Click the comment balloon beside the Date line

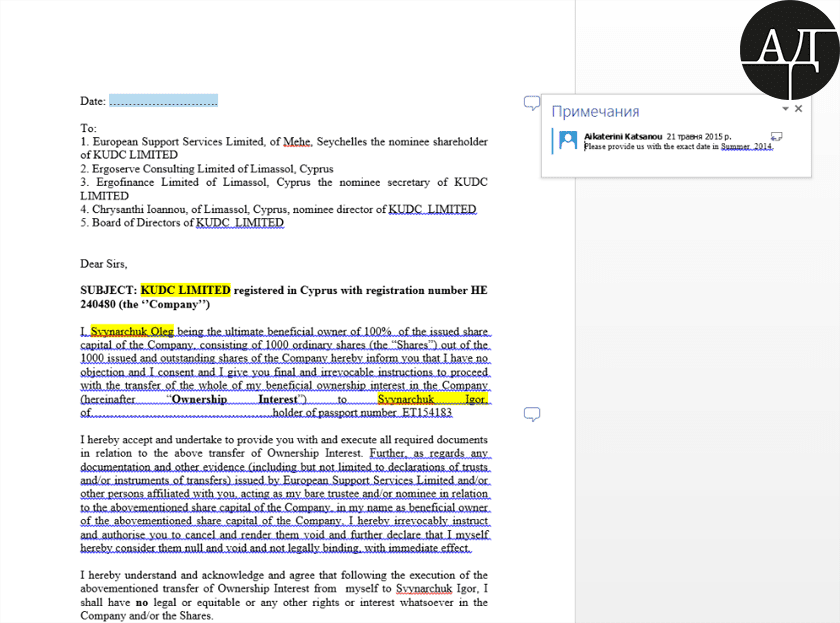click(532, 103)
